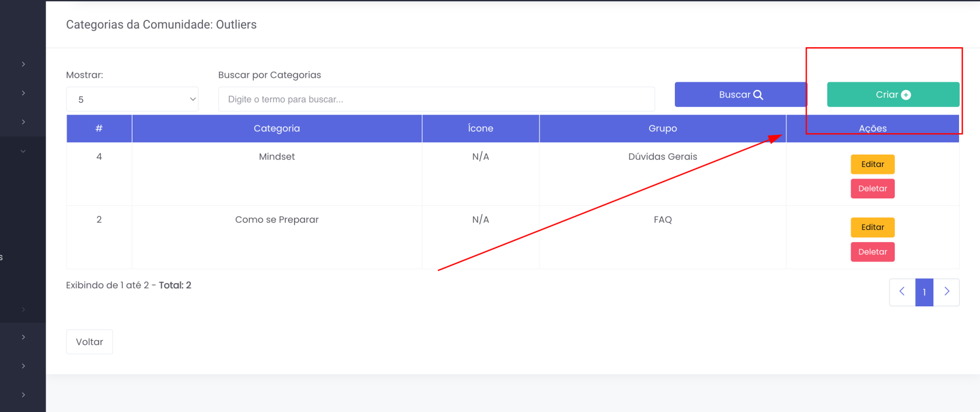Expand the topmost sidebar menu chevron

(23, 64)
